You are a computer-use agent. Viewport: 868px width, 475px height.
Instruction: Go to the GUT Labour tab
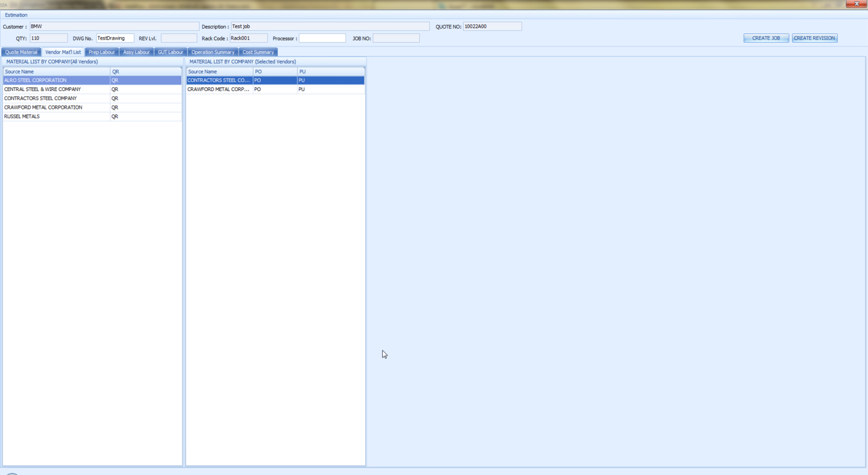(170, 52)
